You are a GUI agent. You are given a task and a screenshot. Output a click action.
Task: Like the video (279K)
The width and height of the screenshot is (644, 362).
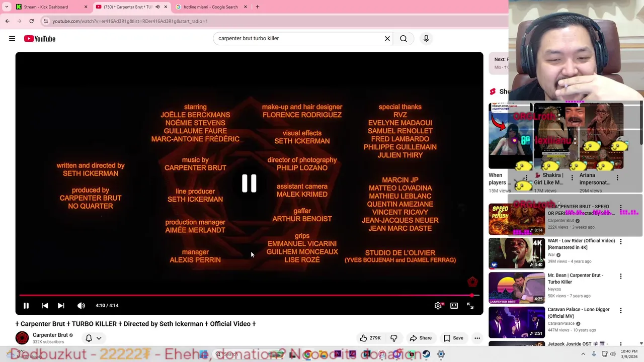click(370, 338)
